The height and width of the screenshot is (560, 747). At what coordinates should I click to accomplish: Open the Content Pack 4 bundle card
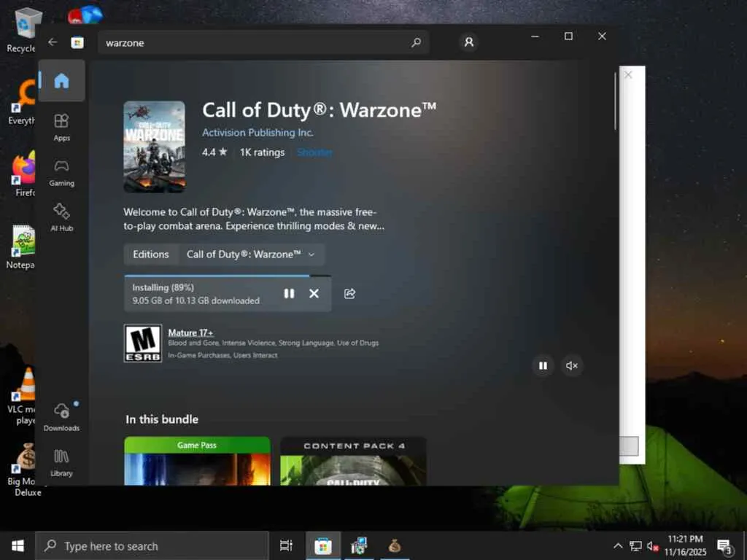pos(354,461)
